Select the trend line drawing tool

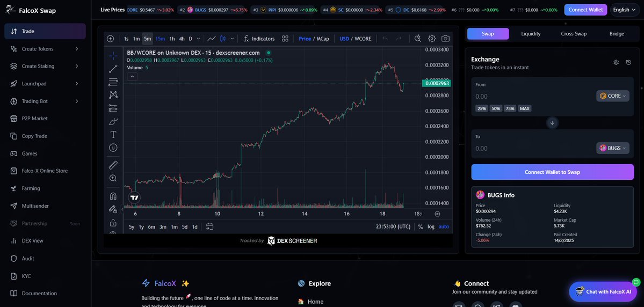pyautogui.click(x=113, y=69)
